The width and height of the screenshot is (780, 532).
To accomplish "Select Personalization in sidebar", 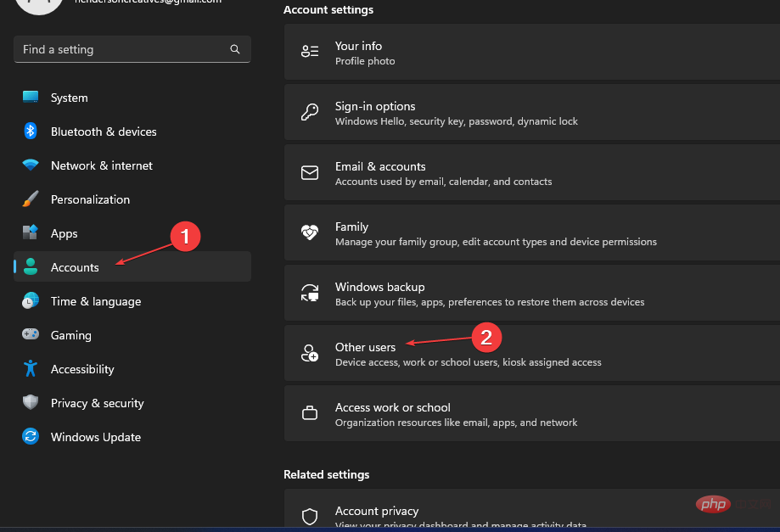I will 132,199.
